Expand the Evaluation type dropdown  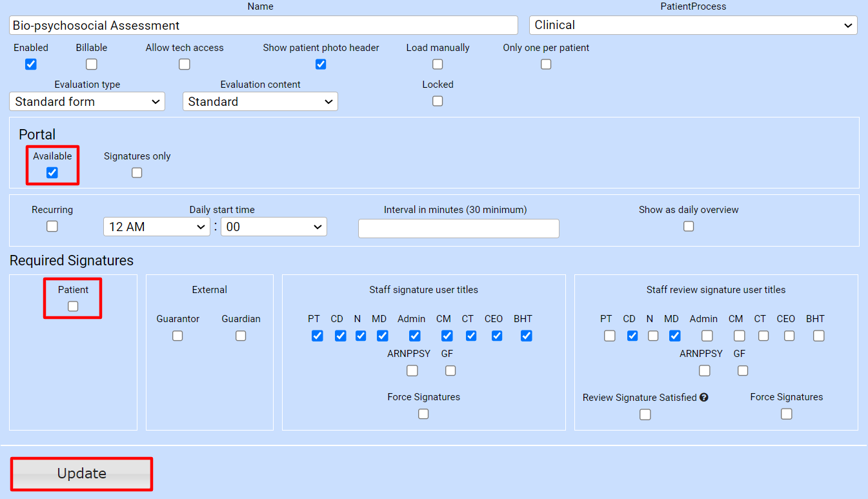(x=87, y=101)
